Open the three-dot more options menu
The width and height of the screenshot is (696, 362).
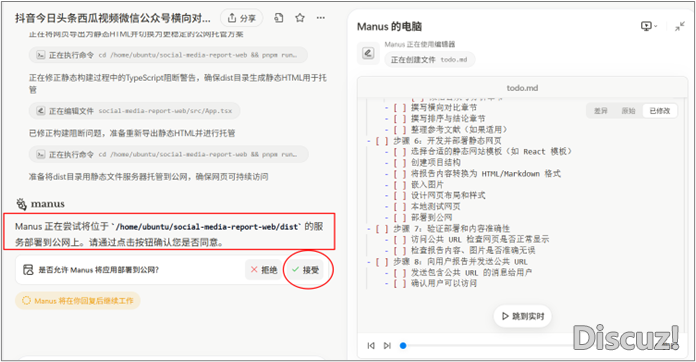(321, 18)
